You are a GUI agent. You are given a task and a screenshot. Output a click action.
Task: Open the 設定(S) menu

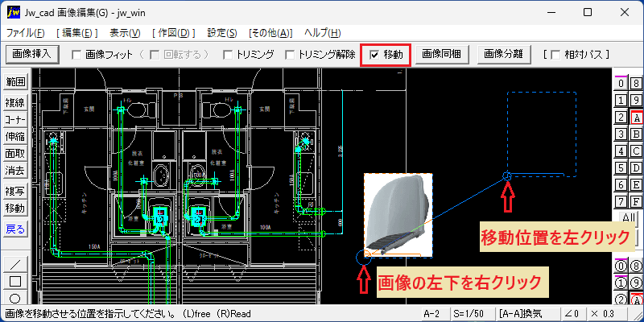[222, 33]
